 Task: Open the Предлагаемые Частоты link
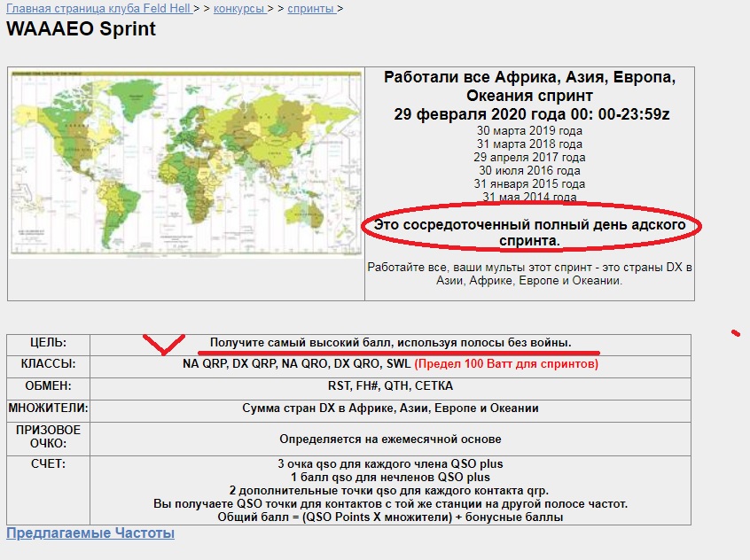tap(90, 533)
